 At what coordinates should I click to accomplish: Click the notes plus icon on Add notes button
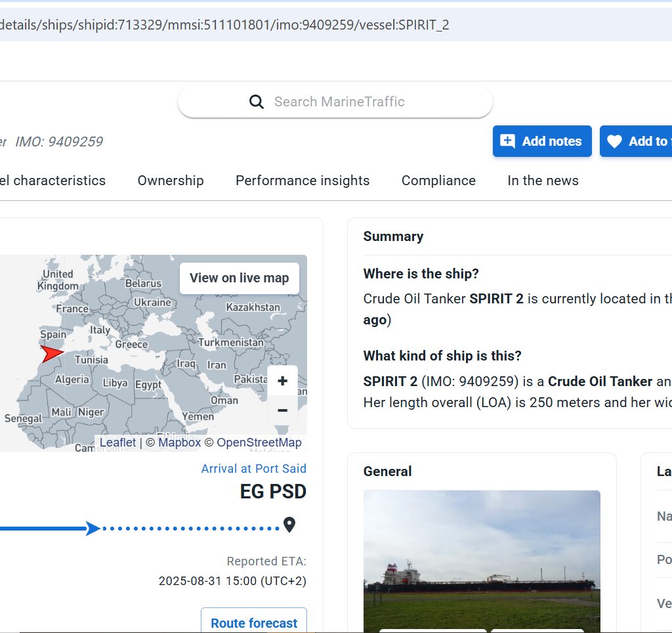(507, 141)
